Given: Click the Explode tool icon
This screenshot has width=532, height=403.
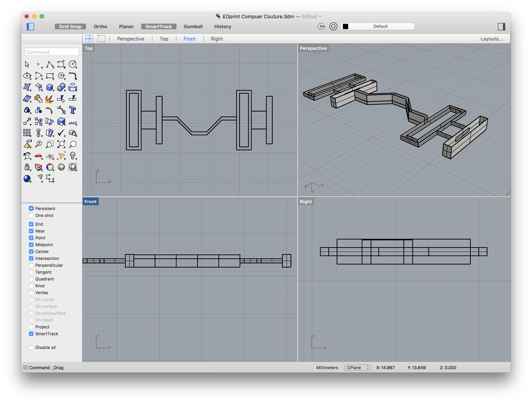Looking at the screenshot, I should 49,99.
